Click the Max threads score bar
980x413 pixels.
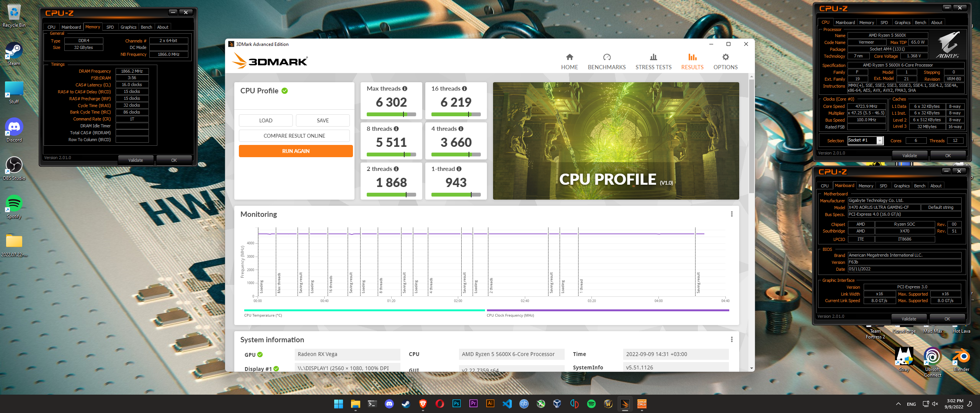tap(391, 114)
